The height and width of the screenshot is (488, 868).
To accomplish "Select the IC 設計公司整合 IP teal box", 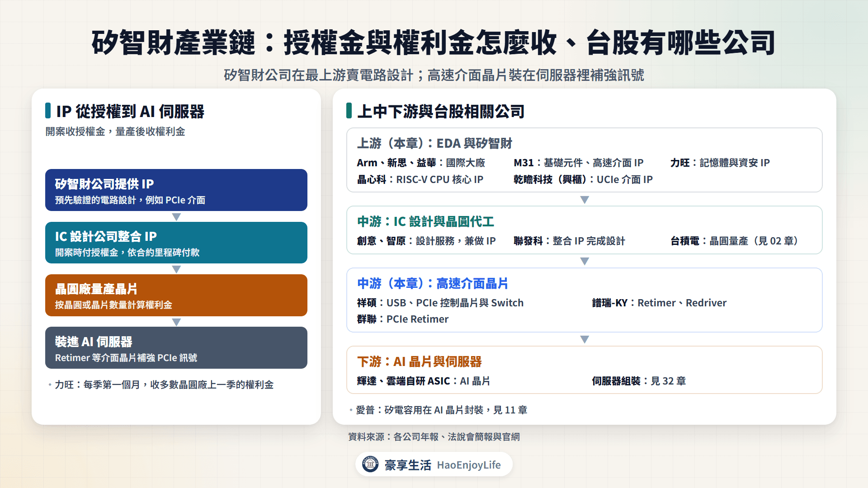I will (x=176, y=243).
